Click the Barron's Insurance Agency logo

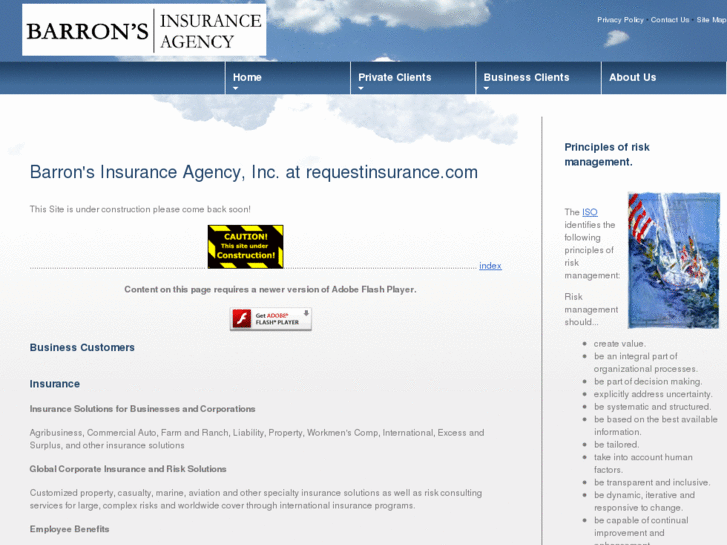coord(144,30)
